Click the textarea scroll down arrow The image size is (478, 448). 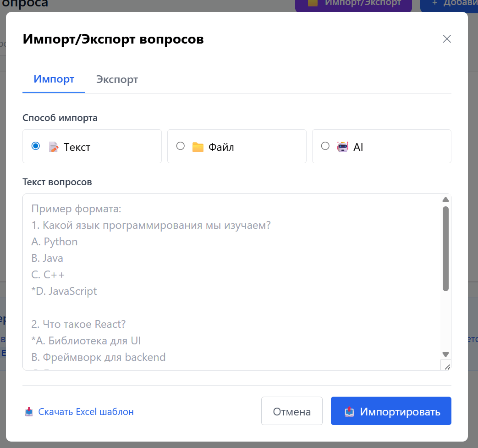445,354
